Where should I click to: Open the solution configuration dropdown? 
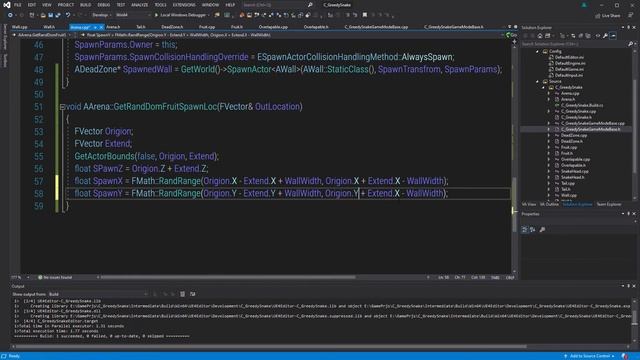point(101,15)
